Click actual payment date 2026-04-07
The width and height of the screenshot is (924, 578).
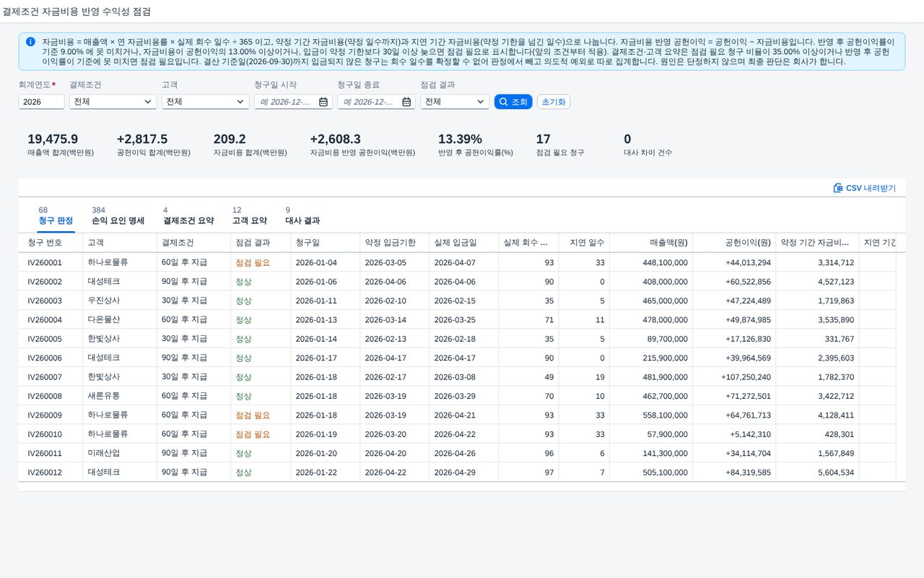[x=455, y=263]
